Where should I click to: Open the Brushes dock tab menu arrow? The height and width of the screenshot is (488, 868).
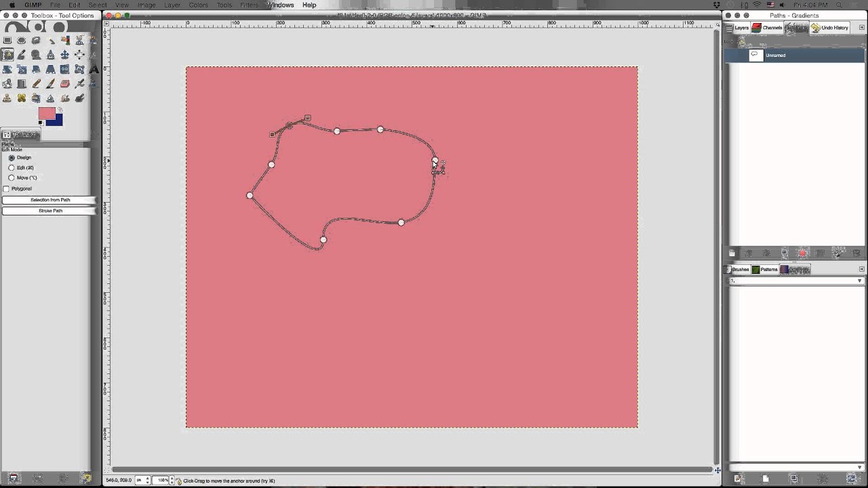click(861, 269)
